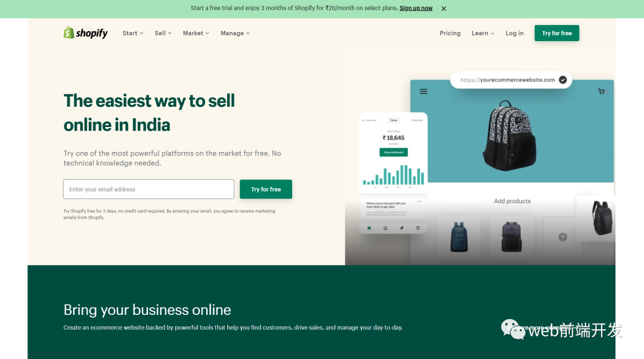Image resolution: width=644 pixels, height=359 pixels.
Task: Open the Log in link
Action: pos(514,33)
